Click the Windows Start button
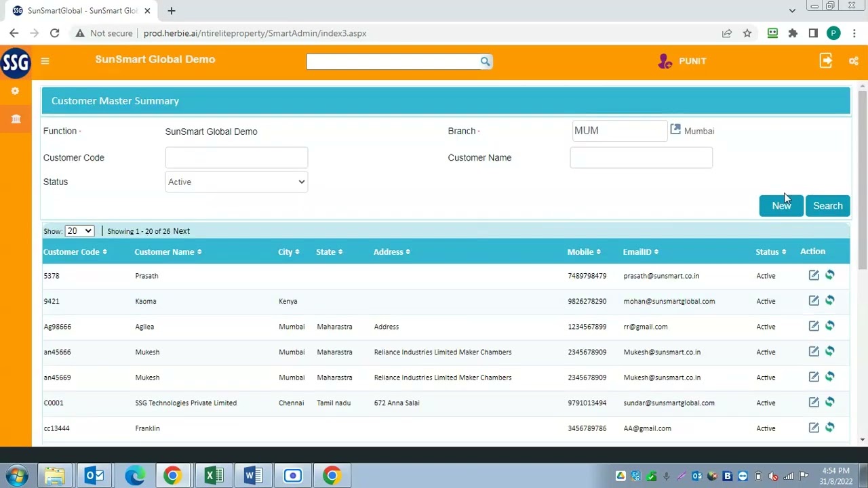The width and height of the screenshot is (868, 488). point(16,475)
